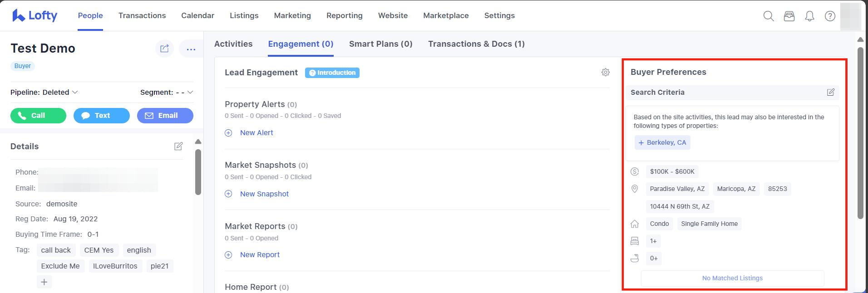
Task: Click the search magnifier icon in header
Action: coord(768,16)
